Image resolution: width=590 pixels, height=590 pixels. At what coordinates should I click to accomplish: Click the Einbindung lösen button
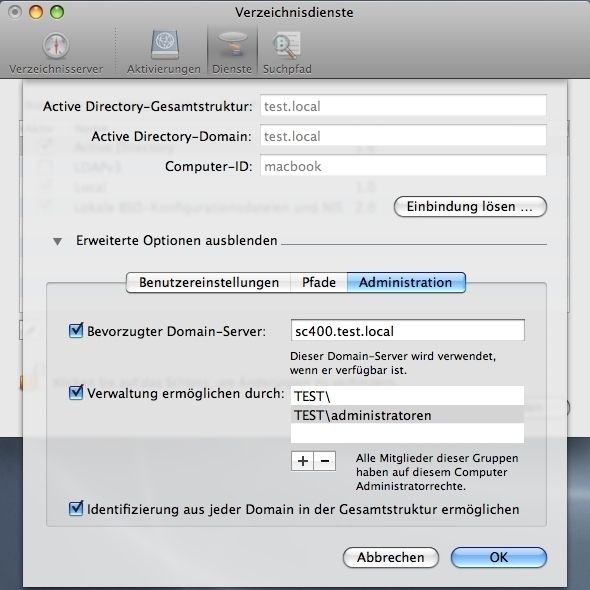(470, 207)
